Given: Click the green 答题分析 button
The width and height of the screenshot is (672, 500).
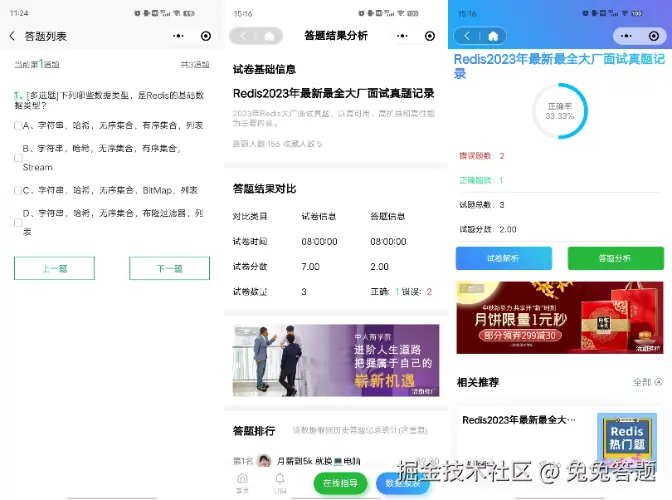Looking at the screenshot, I should click(615, 258).
